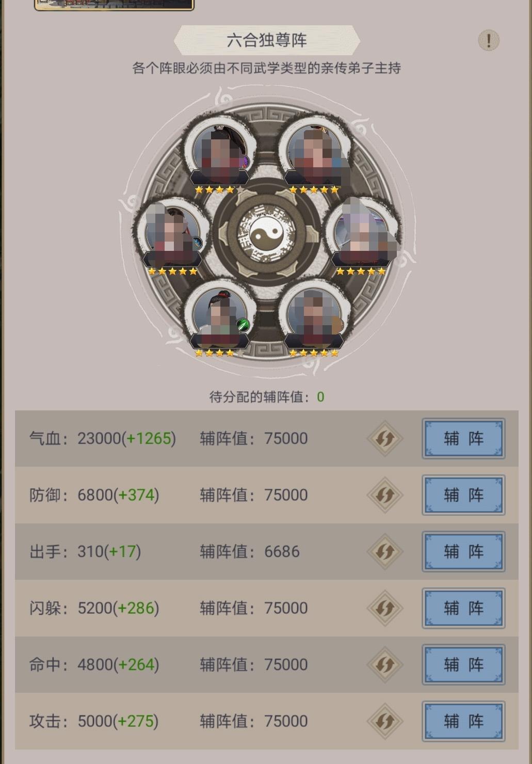Tap swap icon in 气血 row
This screenshot has width=532, height=764.
click(385, 439)
